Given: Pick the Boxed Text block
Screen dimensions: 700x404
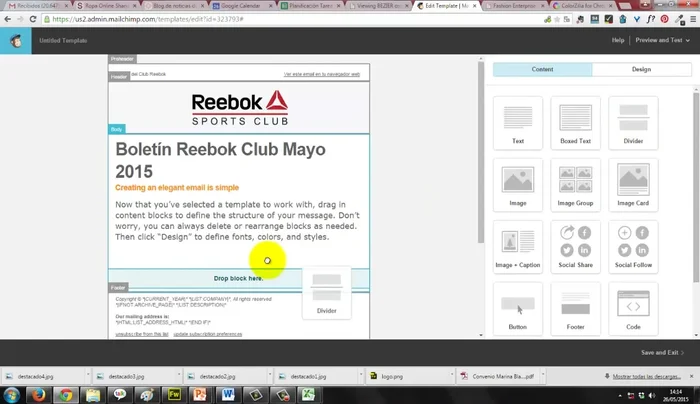Looking at the screenshot, I should click(x=575, y=122).
